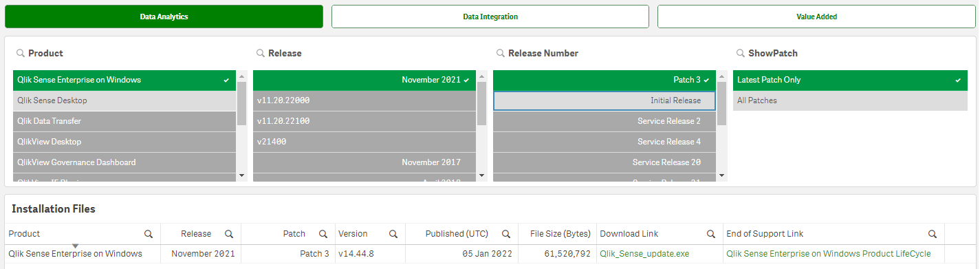Select release v11.20.22100
Image resolution: width=980 pixels, height=269 pixels.
tap(364, 121)
